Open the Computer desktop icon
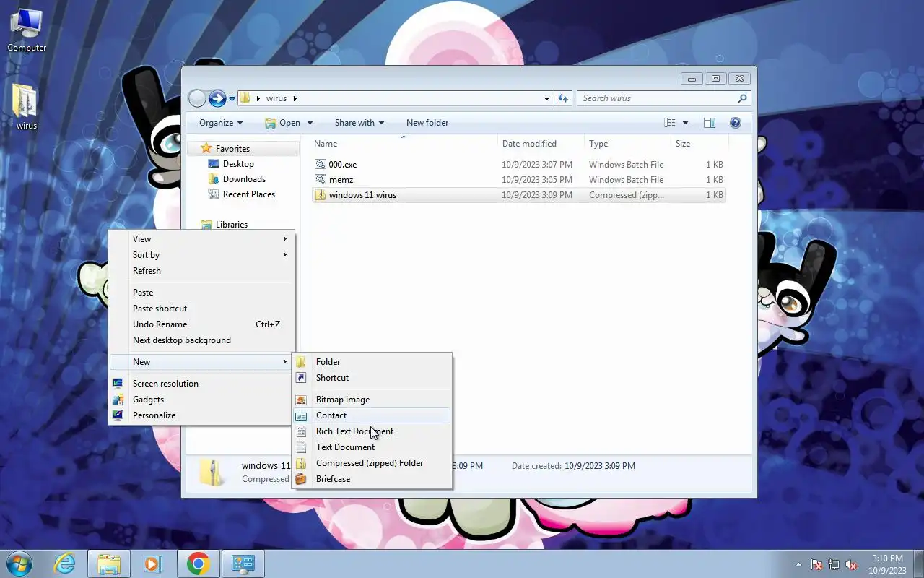Screen dimensions: 924x578 (x=27, y=30)
